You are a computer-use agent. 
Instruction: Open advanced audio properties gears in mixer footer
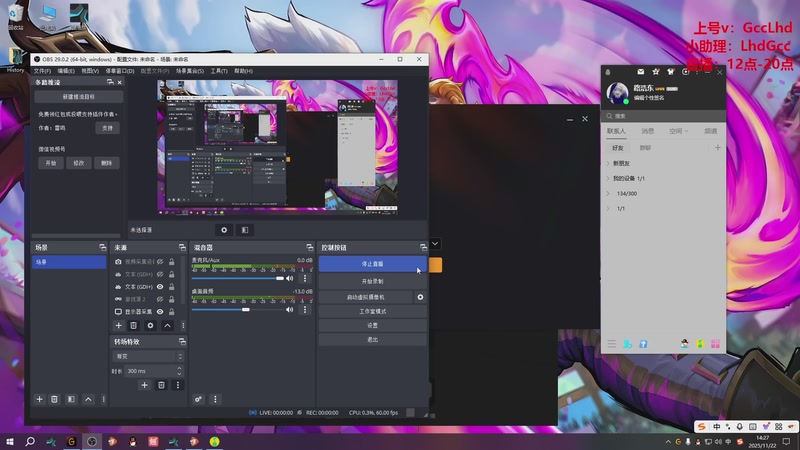tap(198, 399)
